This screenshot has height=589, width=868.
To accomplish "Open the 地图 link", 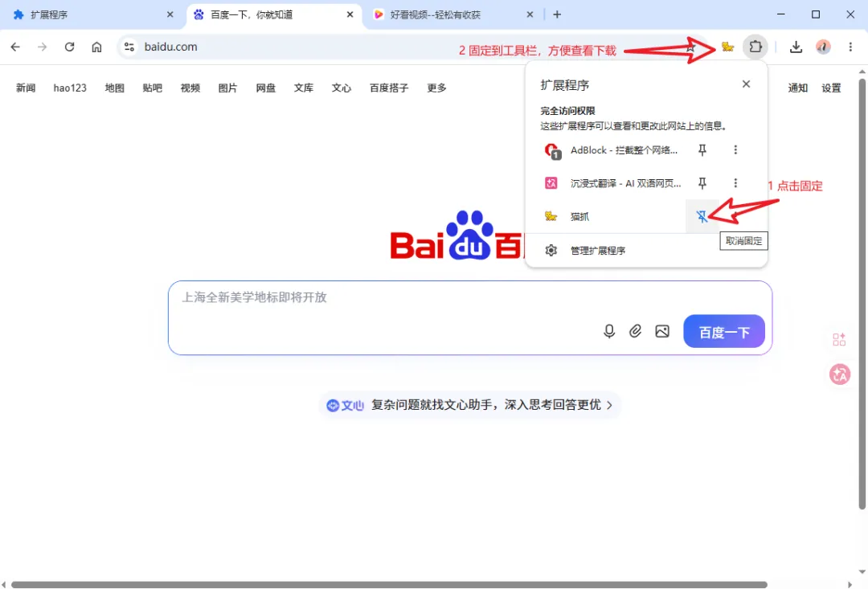I will pos(115,88).
